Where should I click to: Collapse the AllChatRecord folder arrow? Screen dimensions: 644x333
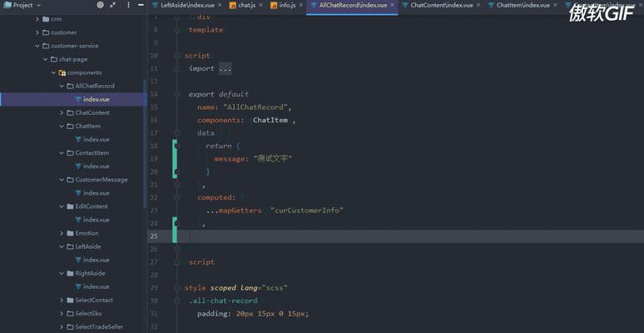pos(62,86)
